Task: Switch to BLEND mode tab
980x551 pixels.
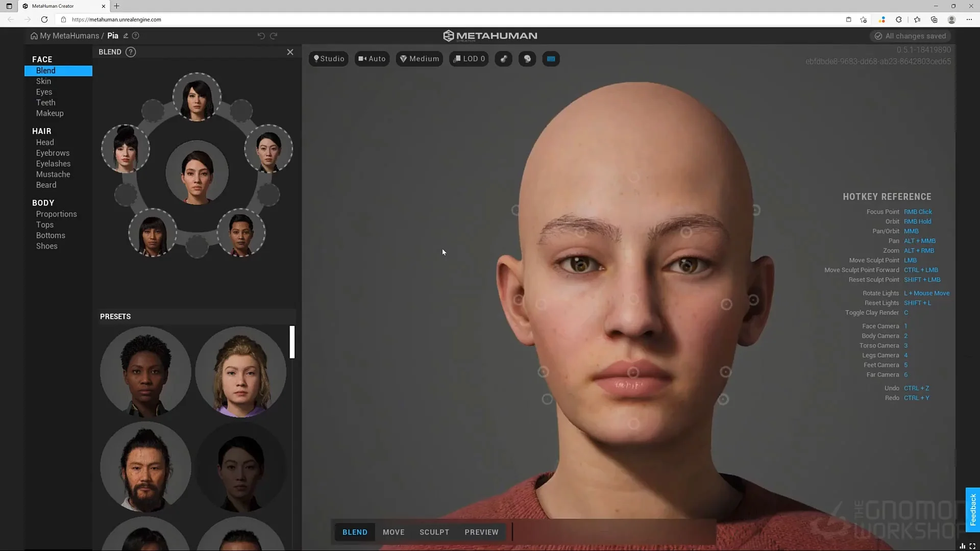Action: click(355, 532)
